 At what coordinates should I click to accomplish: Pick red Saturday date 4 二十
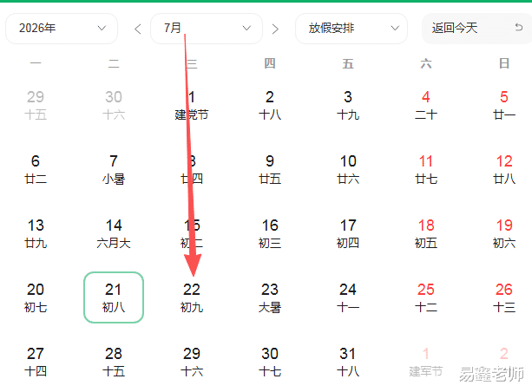(426, 106)
